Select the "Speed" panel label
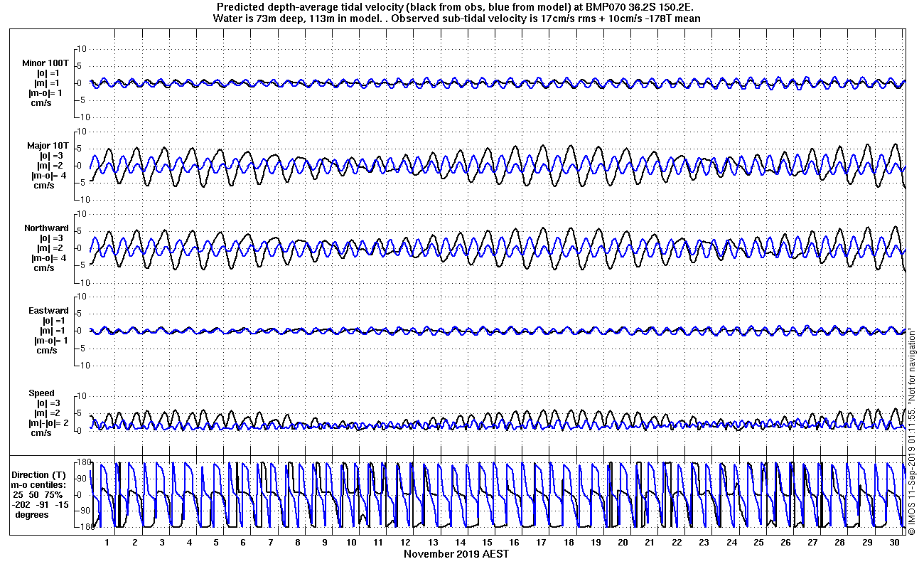Image resolution: width=924 pixels, height=569 pixels. click(41, 393)
